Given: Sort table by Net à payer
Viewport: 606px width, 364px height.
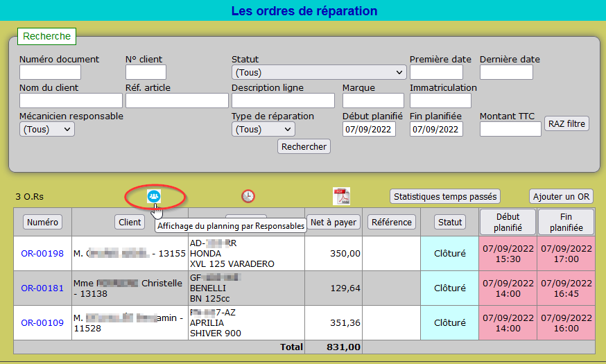Looking at the screenshot, I should point(334,222).
